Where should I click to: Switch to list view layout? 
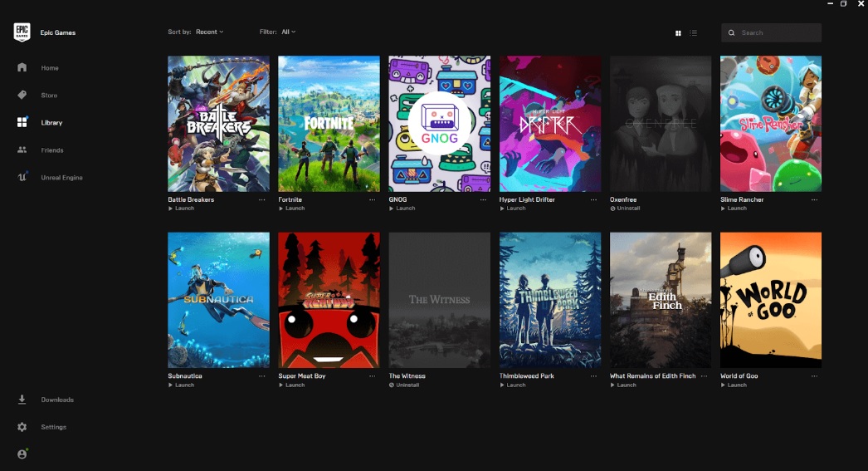[x=694, y=33]
